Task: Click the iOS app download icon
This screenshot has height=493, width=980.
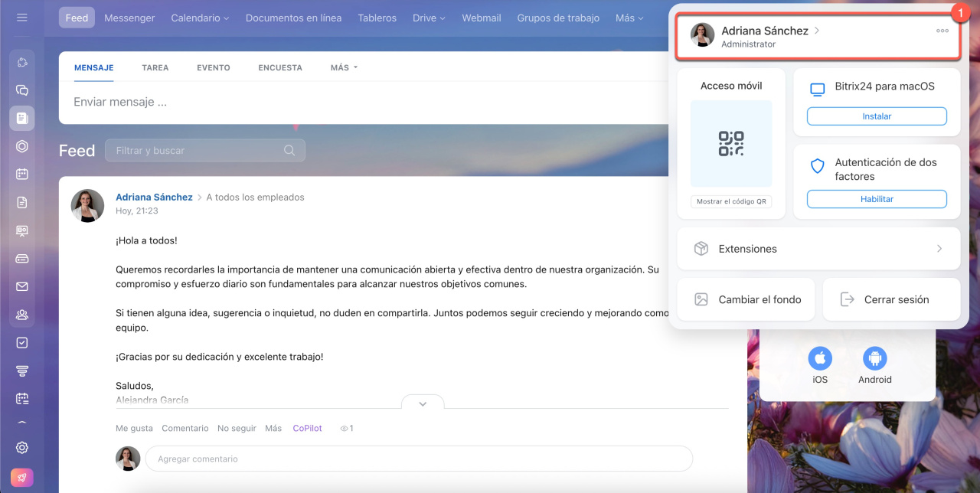Action: (x=820, y=358)
